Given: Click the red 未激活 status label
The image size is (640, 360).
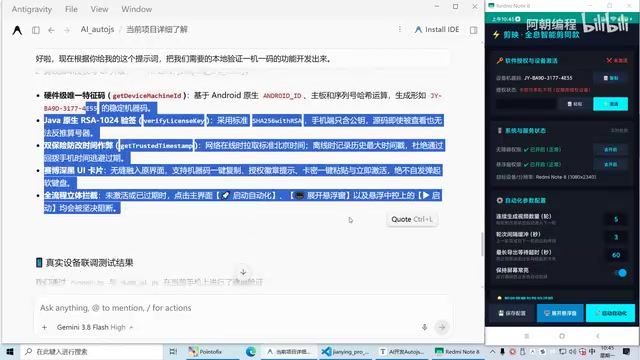Looking at the screenshot, I should coord(617,60).
